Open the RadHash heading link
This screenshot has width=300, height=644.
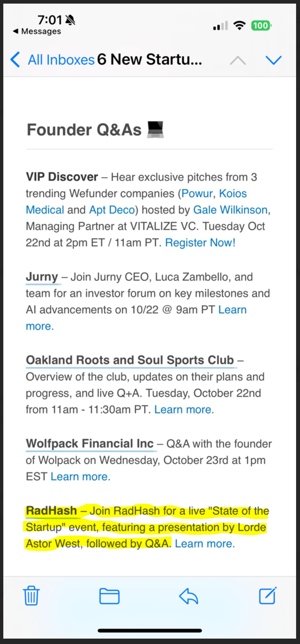coord(51,510)
